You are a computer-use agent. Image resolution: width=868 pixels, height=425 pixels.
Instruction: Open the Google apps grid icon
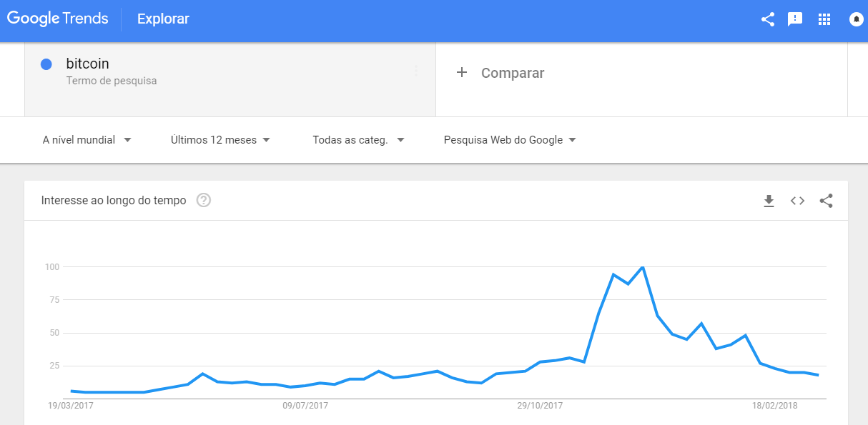pyautogui.click(x=824, y=19)
